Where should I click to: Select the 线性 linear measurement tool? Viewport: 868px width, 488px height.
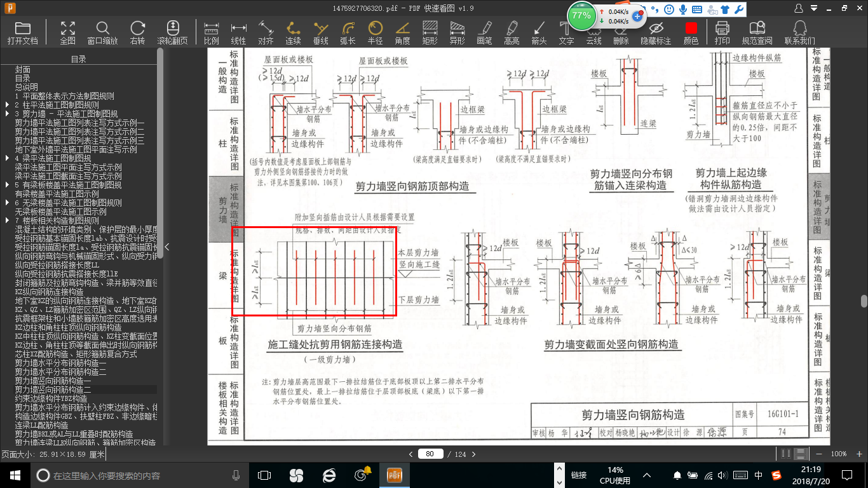coord(239,32)
